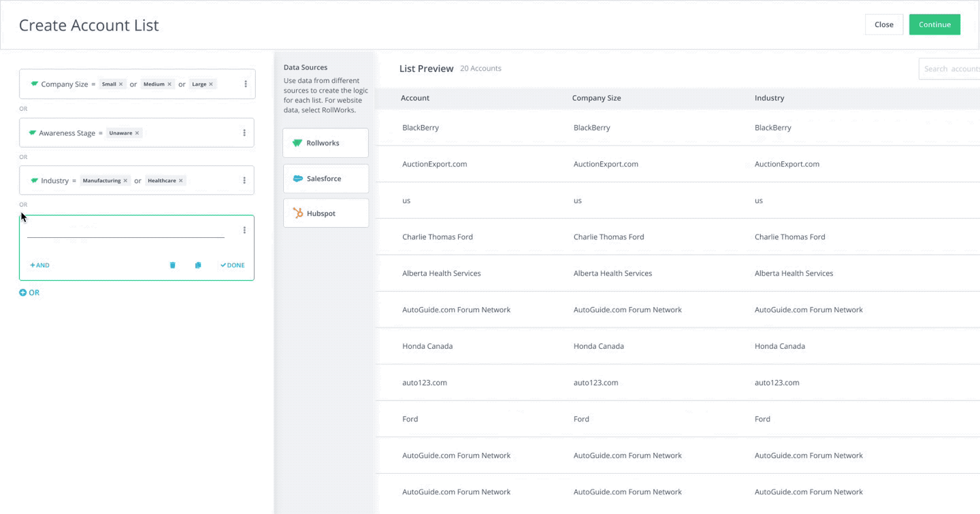Click Honda Canada in Company Size column
The height and width of the screenshot is (514, 980).
click(599, 346)
